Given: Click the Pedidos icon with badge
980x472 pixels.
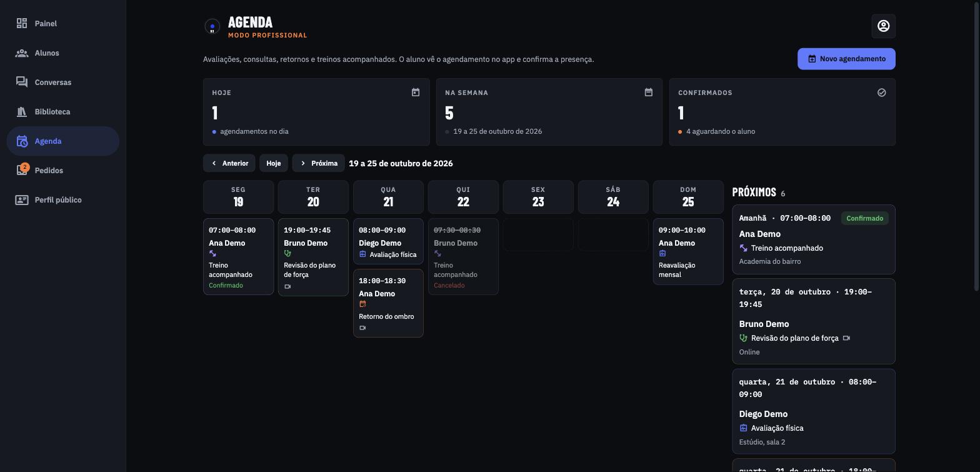Looking at the screenshot, I should tap(22, 170).
